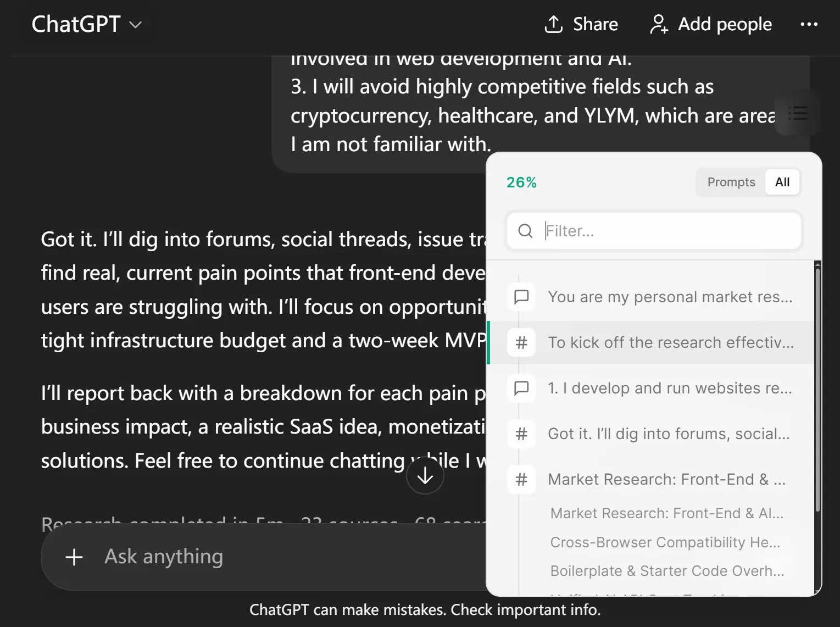
Task: Click in the Filter search field
Action: 669,231
